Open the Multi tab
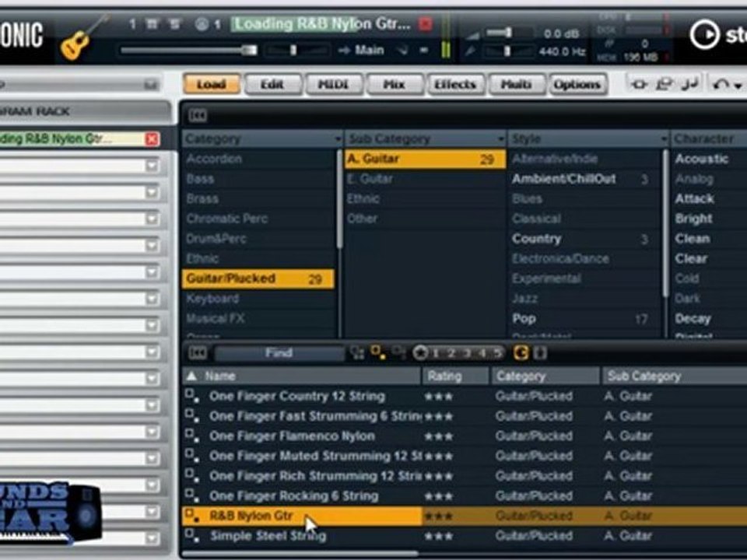This screenshot has height=560, width=747. click(x=517, y=84)
